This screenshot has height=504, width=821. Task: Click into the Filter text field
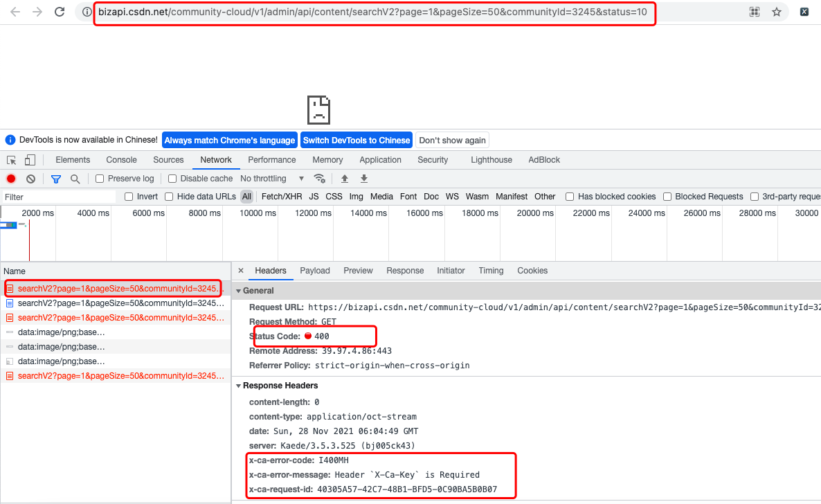click(59, 197)
